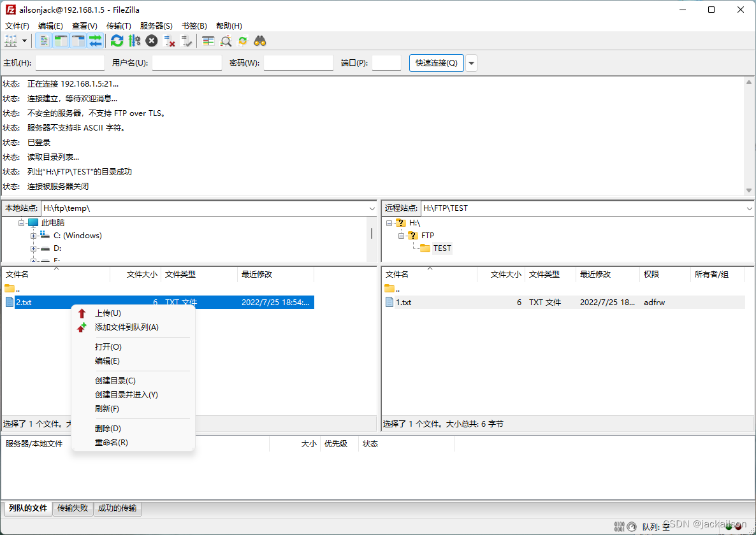Toggle processing of the transfer queue

[x=134, y=41]
